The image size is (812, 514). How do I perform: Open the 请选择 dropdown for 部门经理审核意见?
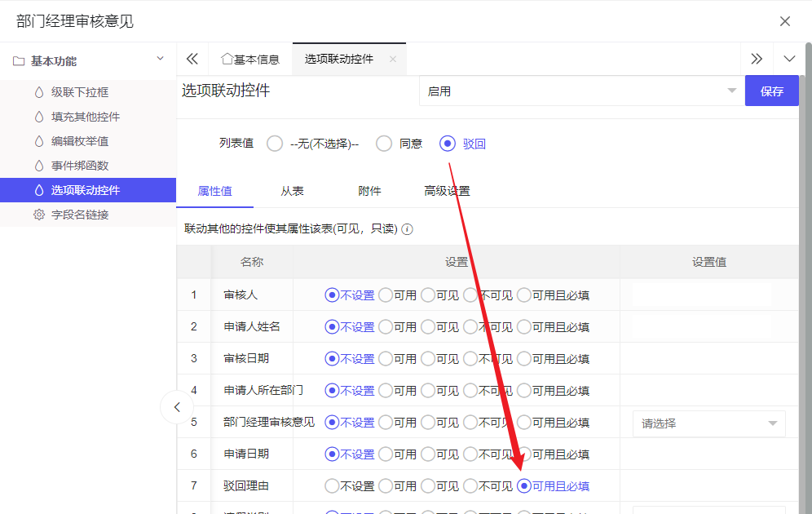click(708, 423)
